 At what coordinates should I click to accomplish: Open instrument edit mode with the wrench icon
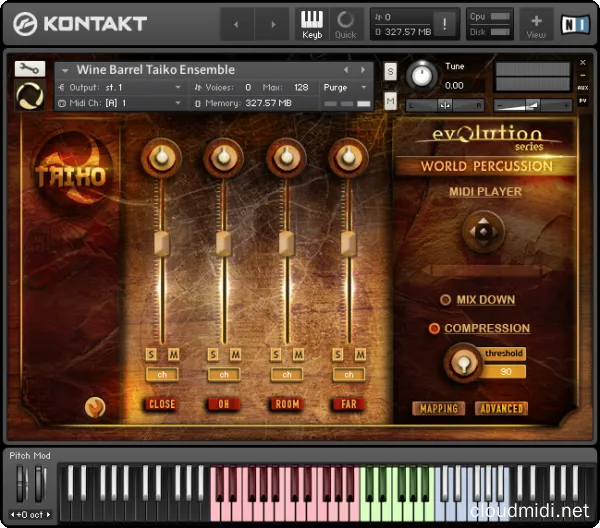pyautogui.click(x=30, y=69)
